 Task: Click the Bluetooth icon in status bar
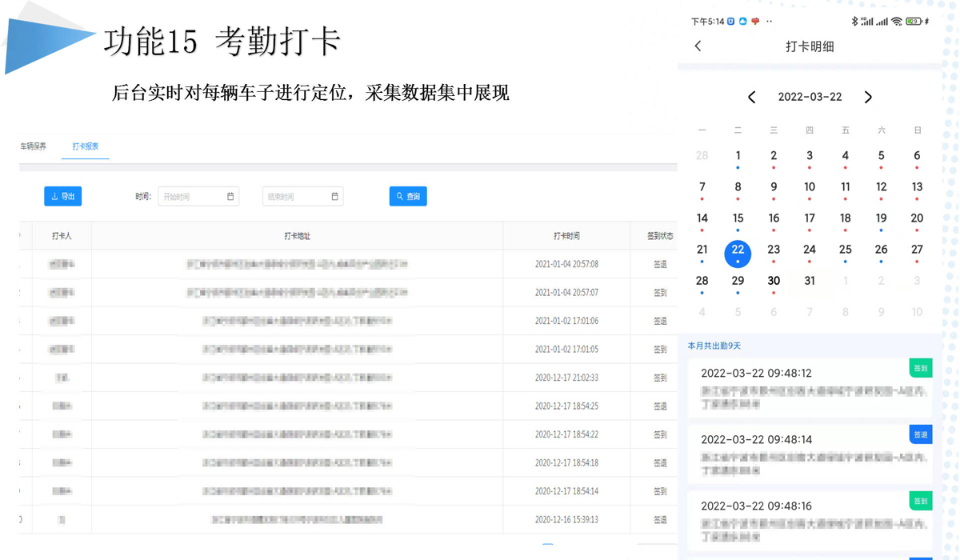[854, 22]
